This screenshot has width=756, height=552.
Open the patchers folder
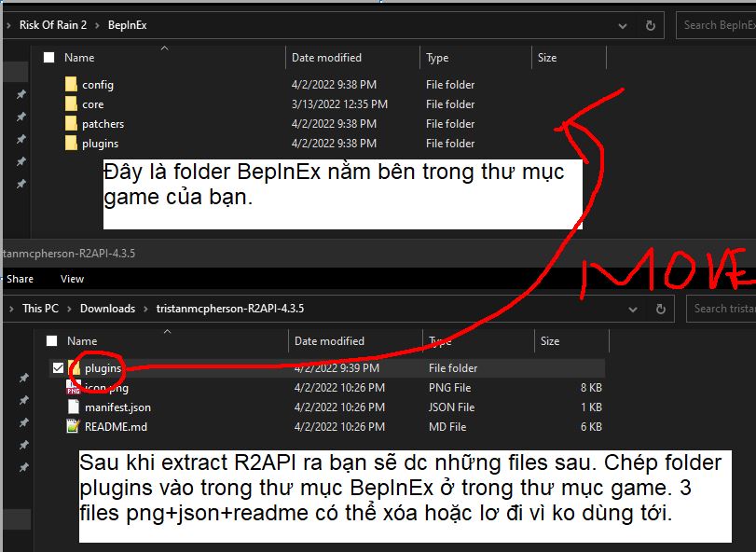point(103,123)
